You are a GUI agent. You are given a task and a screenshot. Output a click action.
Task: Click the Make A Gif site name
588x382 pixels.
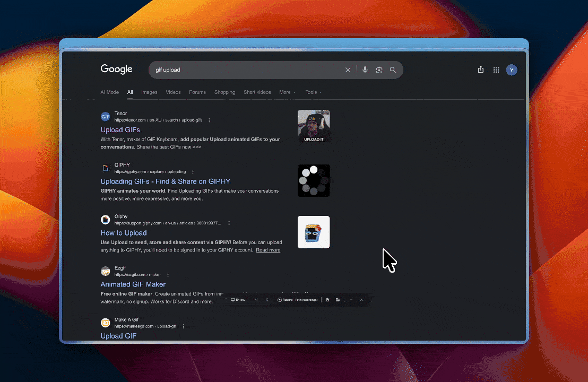(126, 319)
